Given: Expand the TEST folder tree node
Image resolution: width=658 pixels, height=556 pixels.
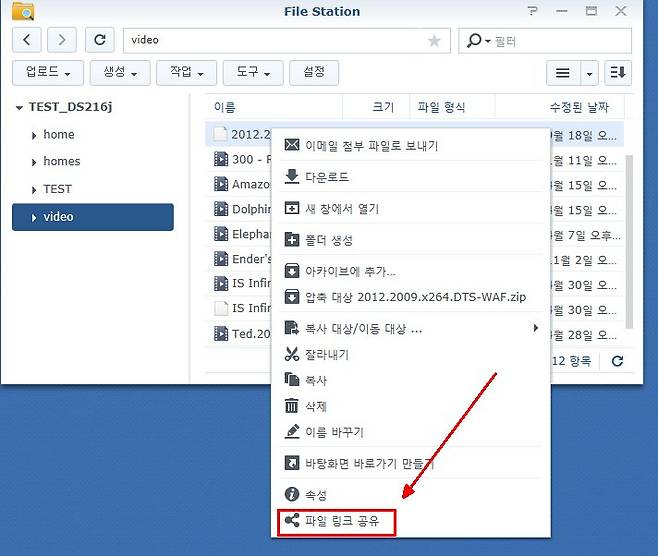Looking at the screenshot, I should (34, 190).
